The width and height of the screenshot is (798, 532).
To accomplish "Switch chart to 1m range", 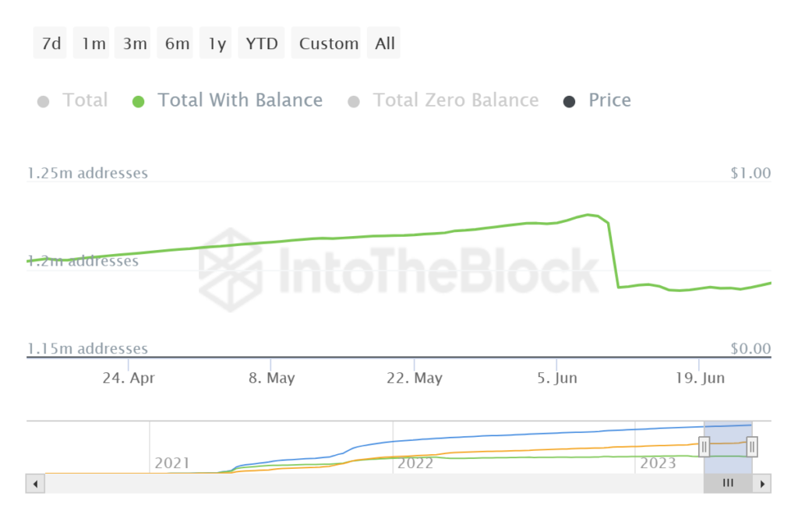I will tap(94, 44).
